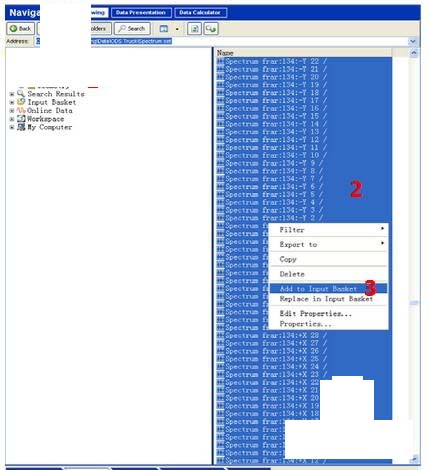Select the Online Data waveform icon

point(21,110)
